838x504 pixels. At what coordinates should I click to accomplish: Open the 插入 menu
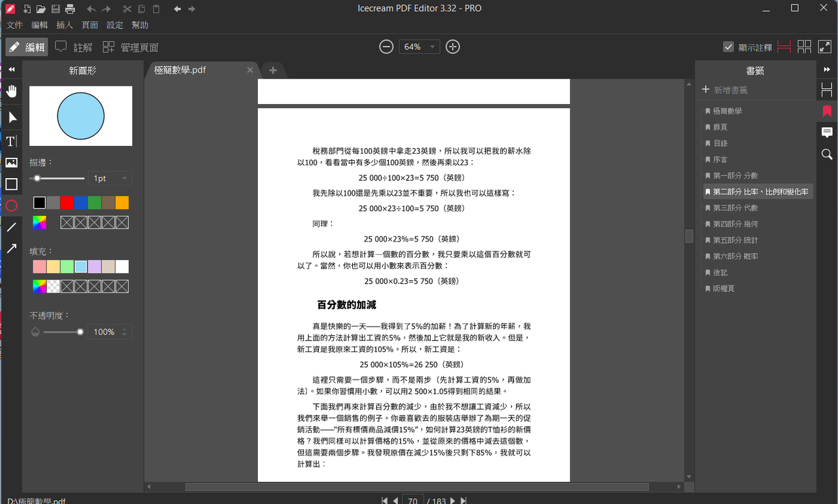point(65,25)
